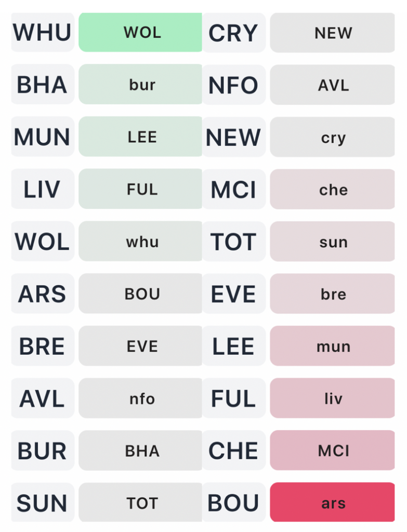Select the NFO team label
Image resolution: width=407 pixels, height=532 pixels.
point(233,85)
